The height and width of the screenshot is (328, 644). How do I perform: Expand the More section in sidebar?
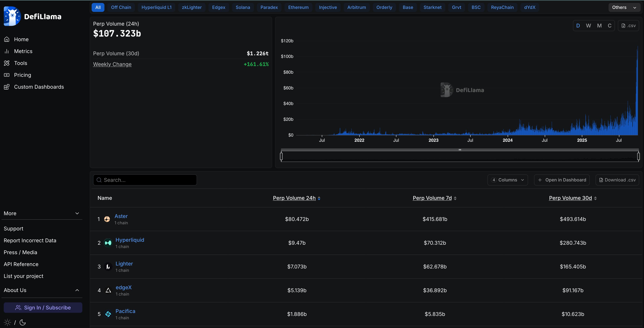(x=42, y=213)
